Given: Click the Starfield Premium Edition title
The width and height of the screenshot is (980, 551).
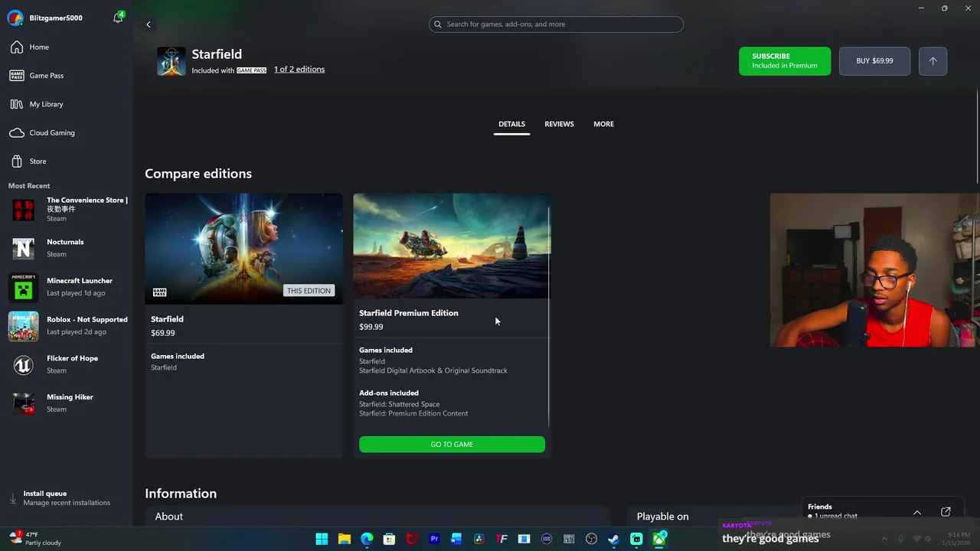Looking at the screenshot, I should pos(409,313).
